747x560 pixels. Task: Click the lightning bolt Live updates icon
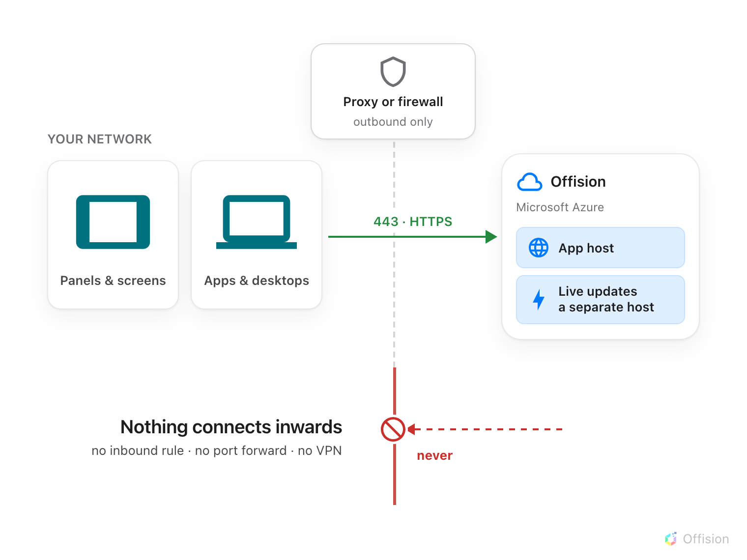(539, 300)
